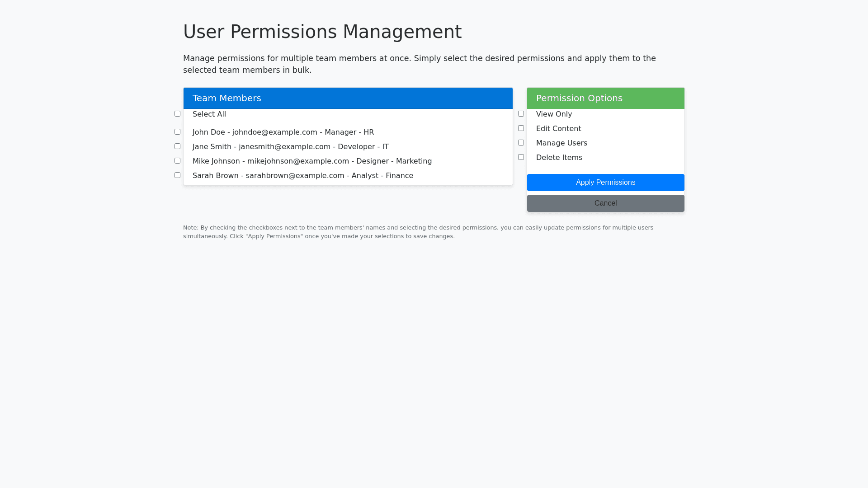Viewport: 868px width, 488px height.
Task: Check the Manage Users permission
Action: coord(521,143)
